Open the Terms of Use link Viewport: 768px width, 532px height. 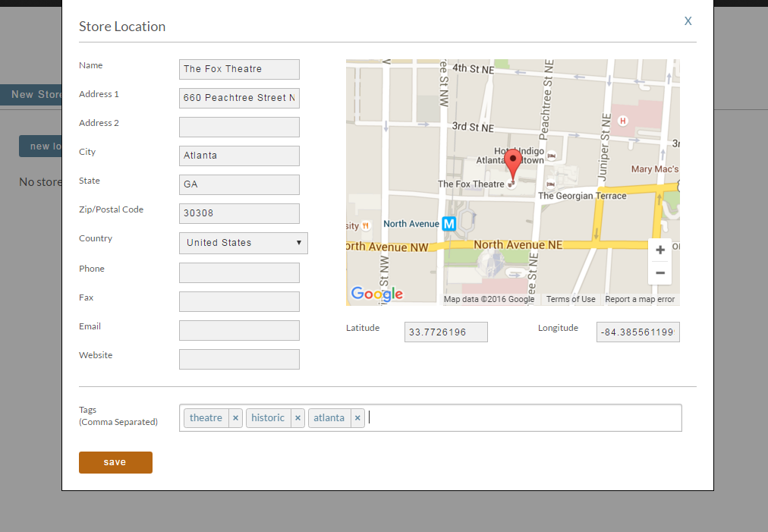coord(571,299)
